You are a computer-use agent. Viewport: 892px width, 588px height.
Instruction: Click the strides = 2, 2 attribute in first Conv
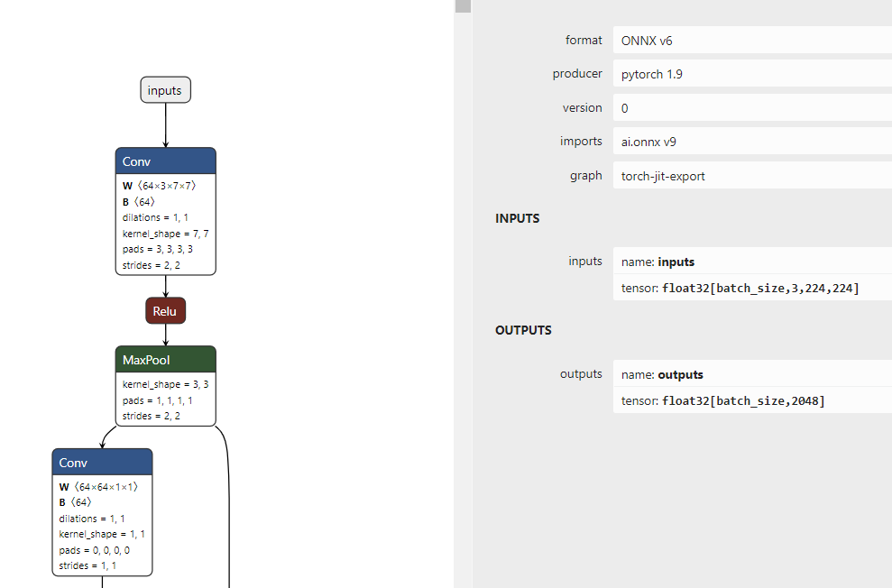152,265
